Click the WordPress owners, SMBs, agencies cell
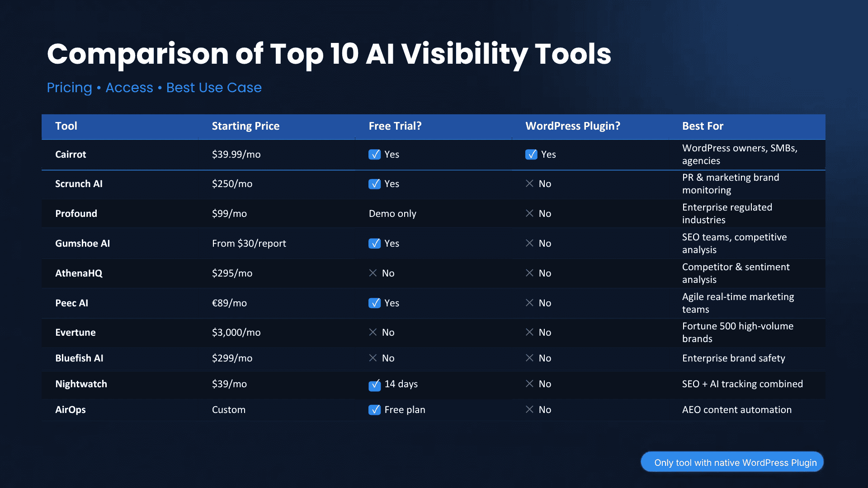Image resolution: width=868 pixels, height=488 pixels. coord(740,155)
